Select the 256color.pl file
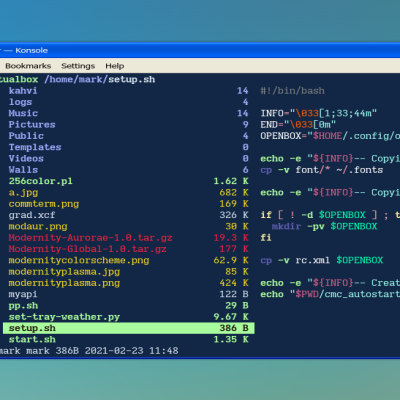400x400 pixels. [128, 181]
